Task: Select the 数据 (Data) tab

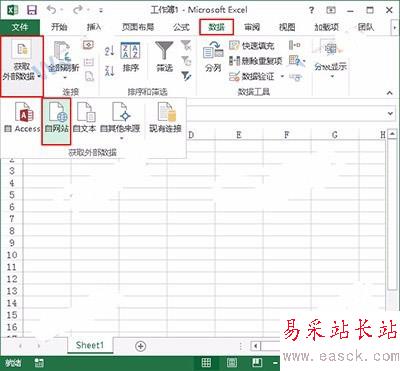Action: [x=216, y=27]
